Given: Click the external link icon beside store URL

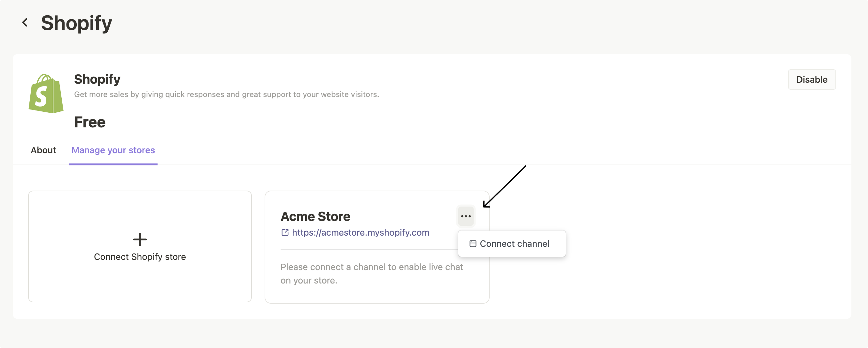Looking at the screenshot, I should pos(285,232).
